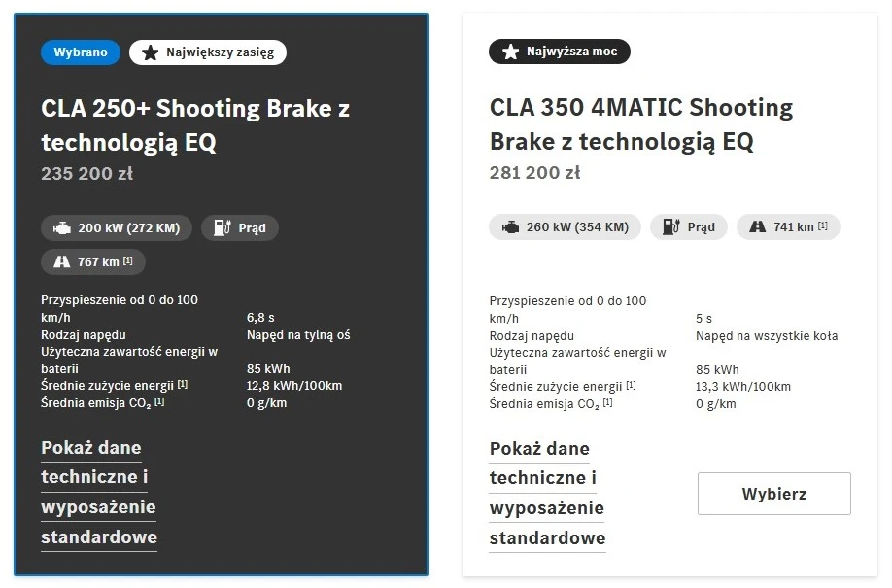Click footnote [1] next to 767 km

[127, 260]
